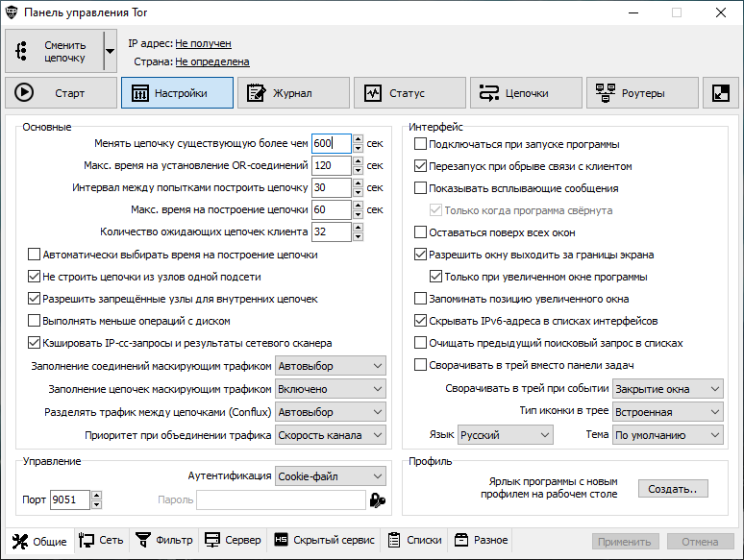Uncheck Не строить цепочки из узлов одной подсети

(x=35, y=277)
